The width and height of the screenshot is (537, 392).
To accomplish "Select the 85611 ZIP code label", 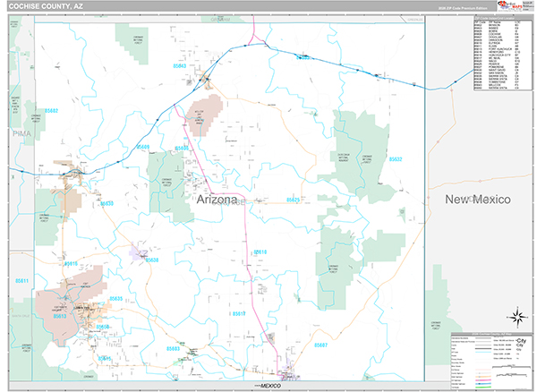I will (x=21, y=281).
